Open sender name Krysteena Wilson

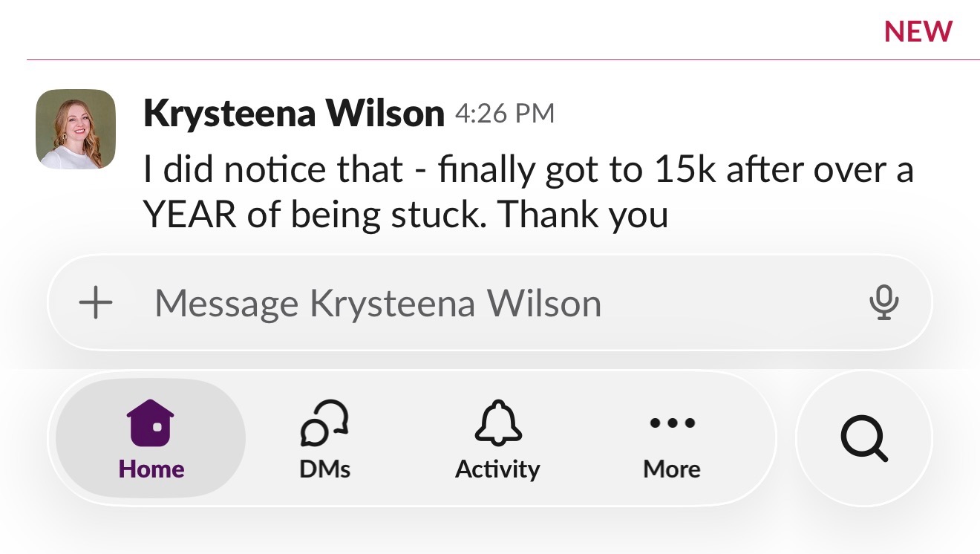[294, 114]
